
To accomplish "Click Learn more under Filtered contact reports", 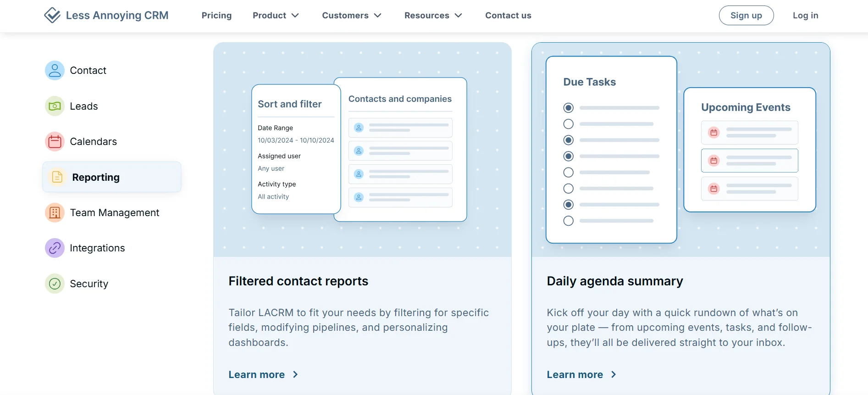I will (263, 375).
